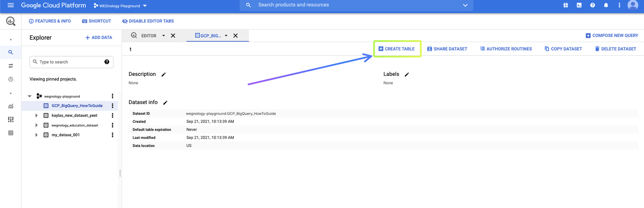Edit the Description with pencil icon
644x208 pixels.
[163, 75]
